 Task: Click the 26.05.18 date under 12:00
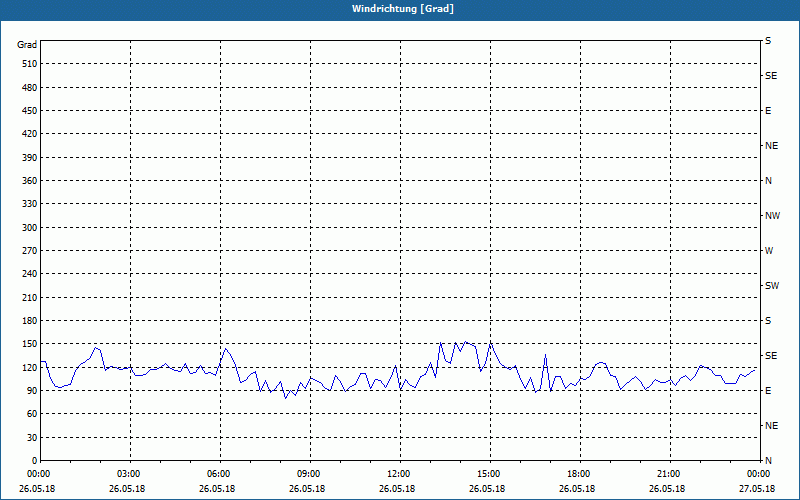click(397, 489)
